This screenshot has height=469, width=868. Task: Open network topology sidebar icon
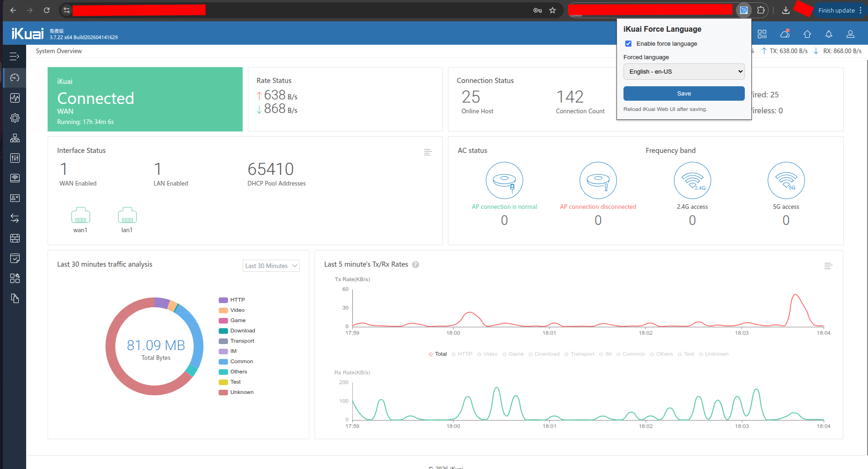14,138
